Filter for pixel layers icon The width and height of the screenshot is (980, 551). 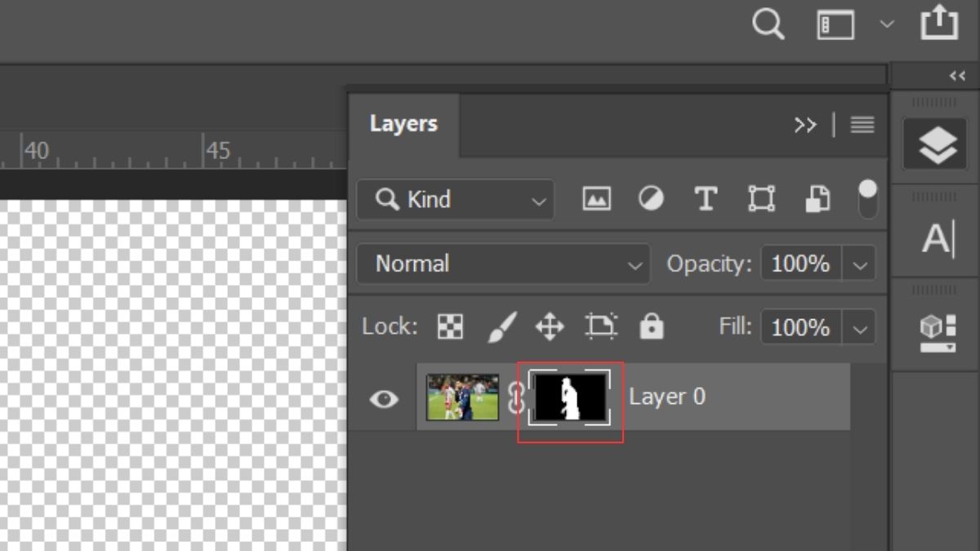pos(596,199)
